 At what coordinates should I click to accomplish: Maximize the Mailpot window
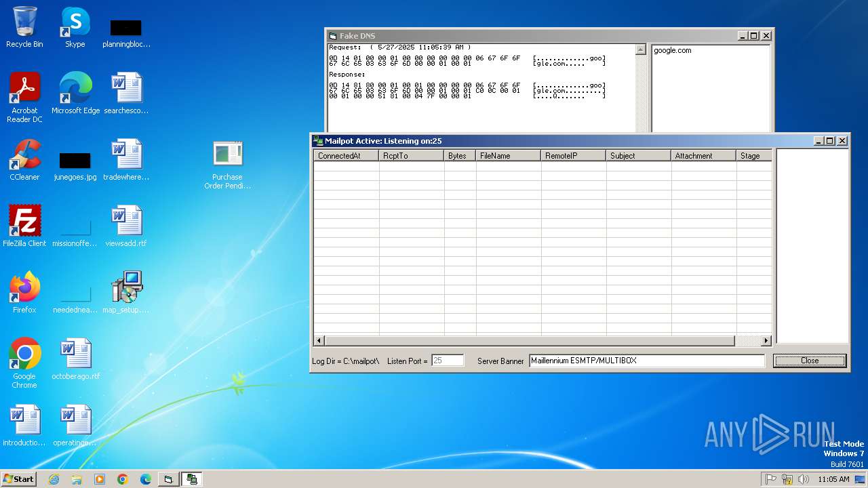830,141
